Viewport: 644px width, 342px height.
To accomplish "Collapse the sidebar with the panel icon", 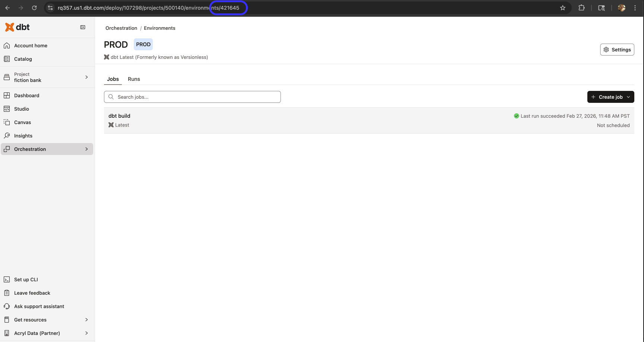I will point(83,27).
